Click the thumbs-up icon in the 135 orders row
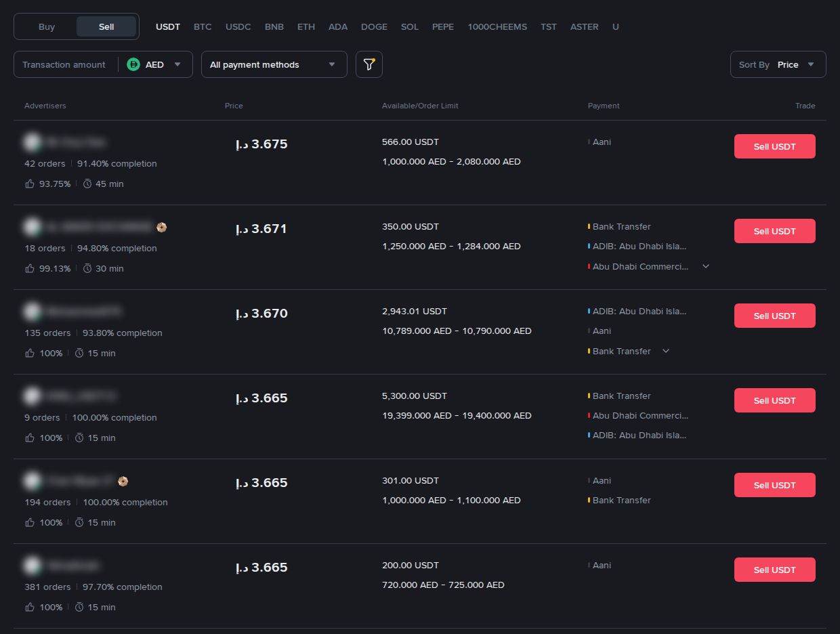The image size is (840, 634). coord(30,353)
